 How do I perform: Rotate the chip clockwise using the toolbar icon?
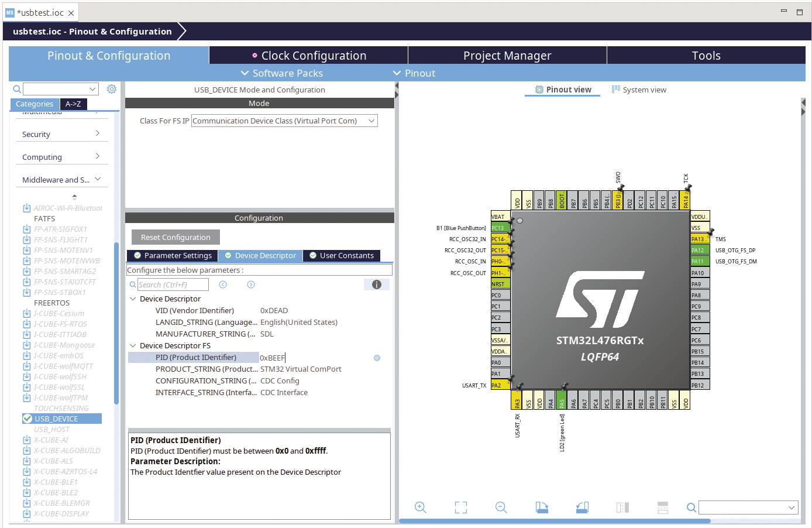(542, 508)
